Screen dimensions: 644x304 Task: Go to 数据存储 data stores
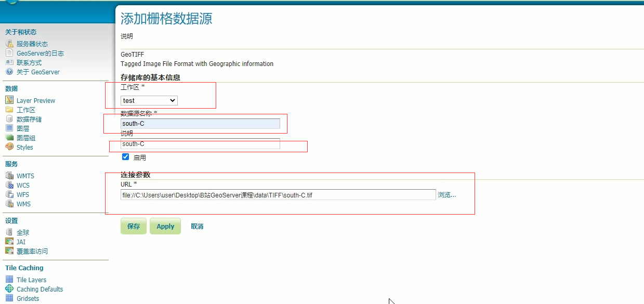click(29, 120)
